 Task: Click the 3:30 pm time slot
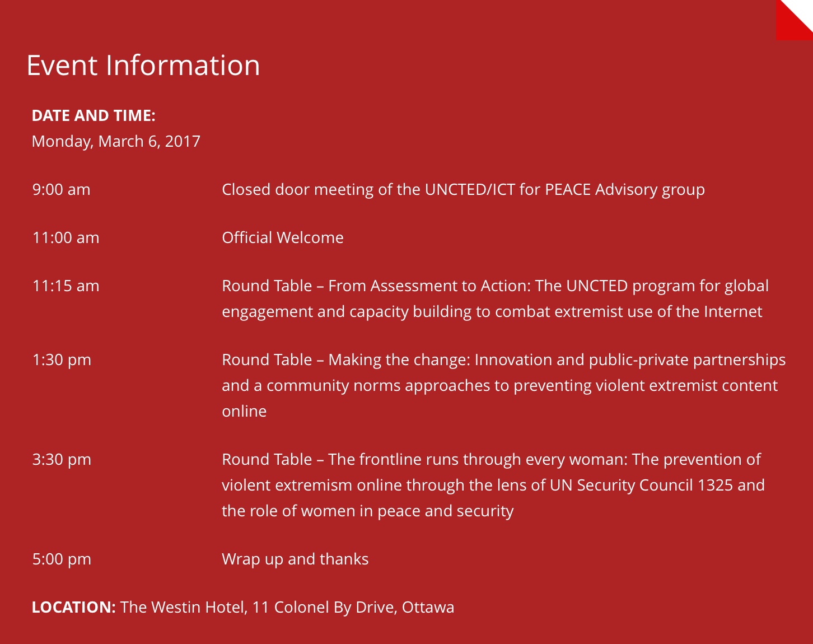coord(62,460)
